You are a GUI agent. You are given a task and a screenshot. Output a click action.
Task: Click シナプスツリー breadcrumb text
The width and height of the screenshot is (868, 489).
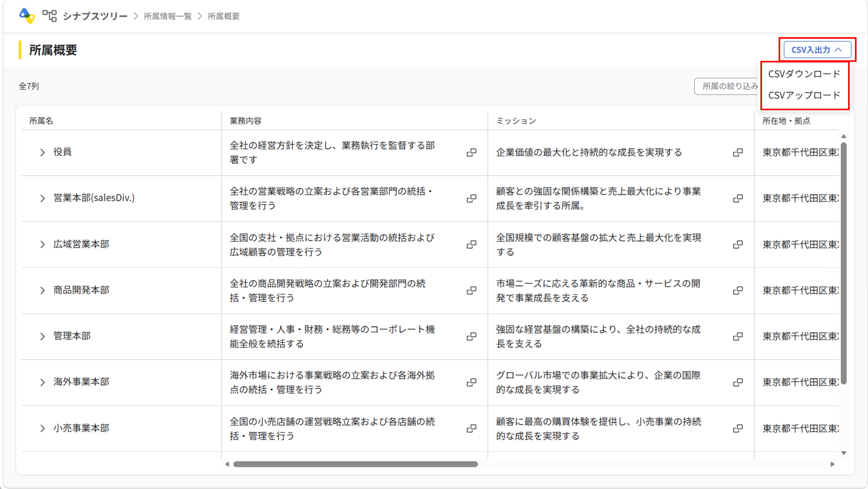pos(95,16)
